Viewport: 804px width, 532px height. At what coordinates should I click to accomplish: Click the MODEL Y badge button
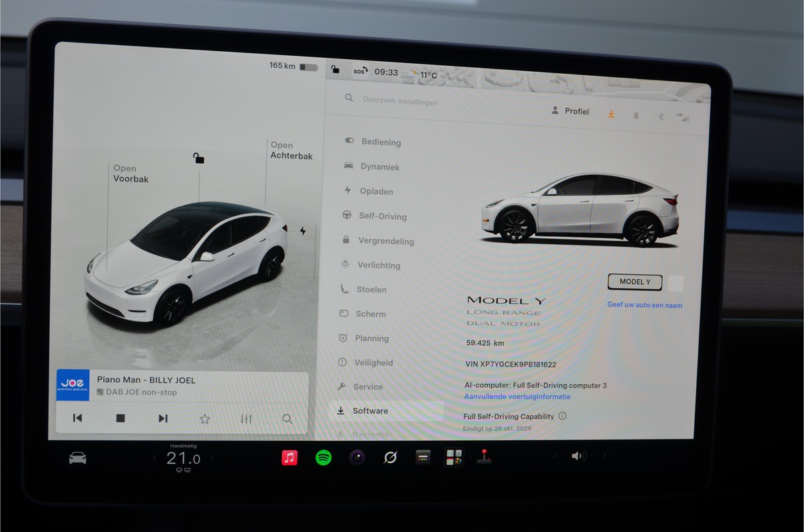(x=635, y=282)
